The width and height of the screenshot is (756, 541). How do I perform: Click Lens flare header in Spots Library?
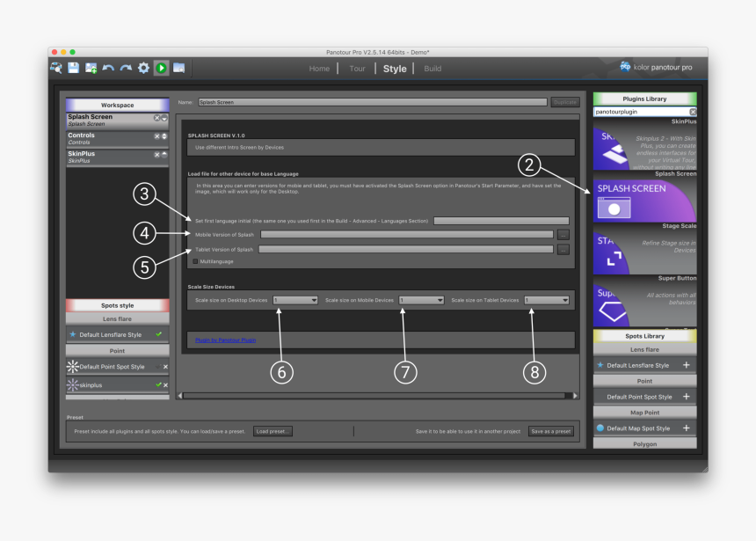[644, 349]
